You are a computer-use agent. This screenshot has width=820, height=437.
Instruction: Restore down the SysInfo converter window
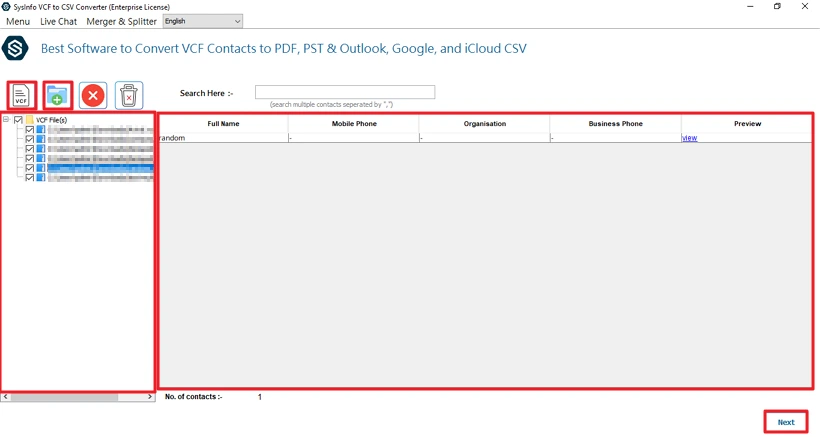778,6
